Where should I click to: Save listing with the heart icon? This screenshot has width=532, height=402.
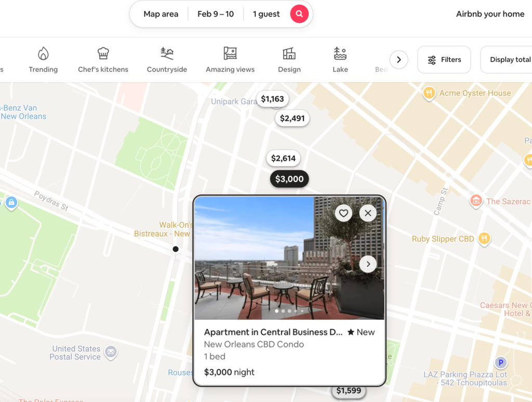tap(343, 213)
